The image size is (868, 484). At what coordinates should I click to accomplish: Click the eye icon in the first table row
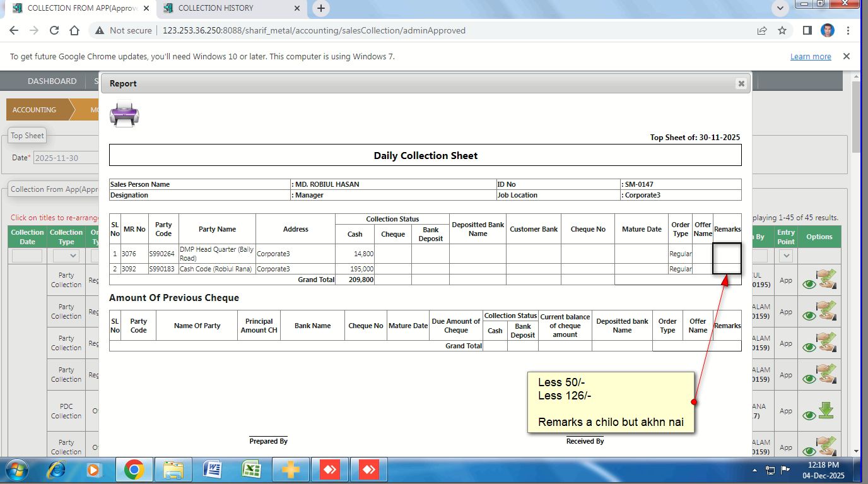[x=809, y=285]
